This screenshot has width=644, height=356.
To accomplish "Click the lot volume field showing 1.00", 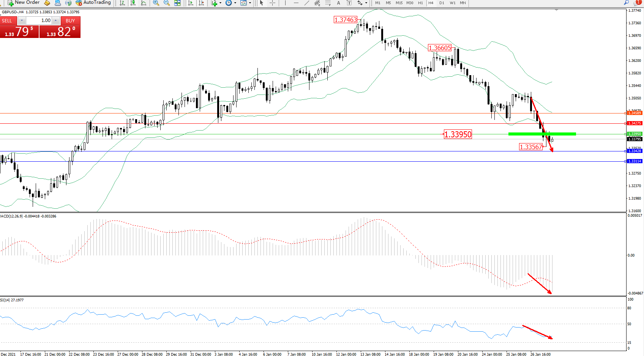I will coord(39,20).
